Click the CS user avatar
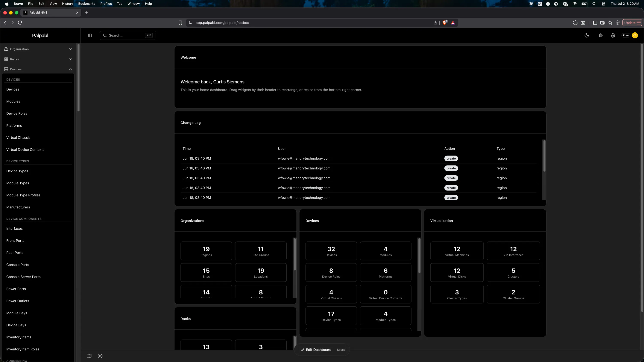This screenshot has width=644, height=362. (x=635, y=35)
